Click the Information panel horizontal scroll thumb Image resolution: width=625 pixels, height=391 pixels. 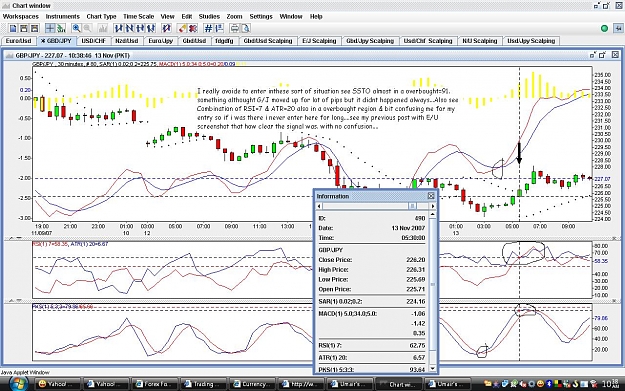pos(413,206)
